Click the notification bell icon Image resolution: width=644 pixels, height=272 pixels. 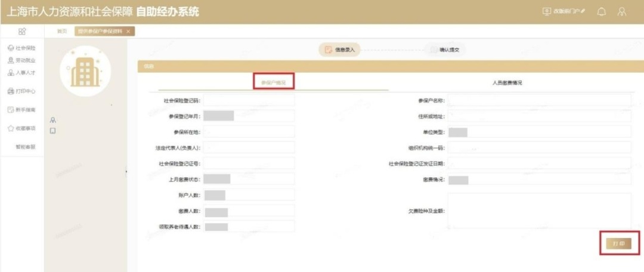(602, 12)
